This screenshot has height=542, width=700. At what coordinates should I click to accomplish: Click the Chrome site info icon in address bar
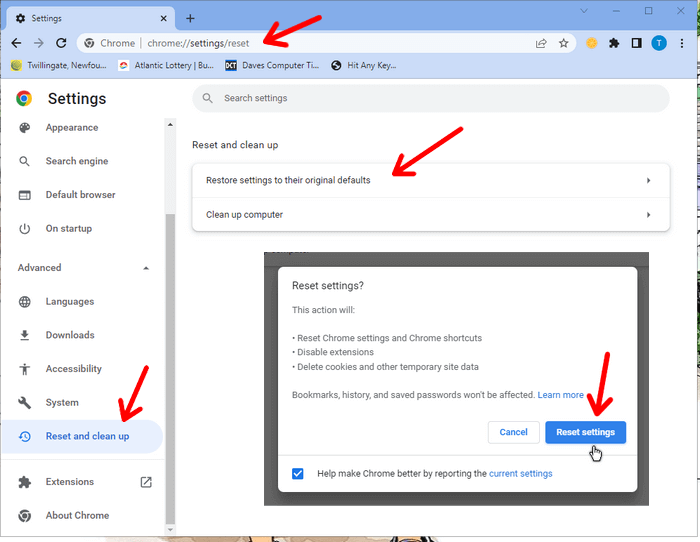click(x=89, y=43)
